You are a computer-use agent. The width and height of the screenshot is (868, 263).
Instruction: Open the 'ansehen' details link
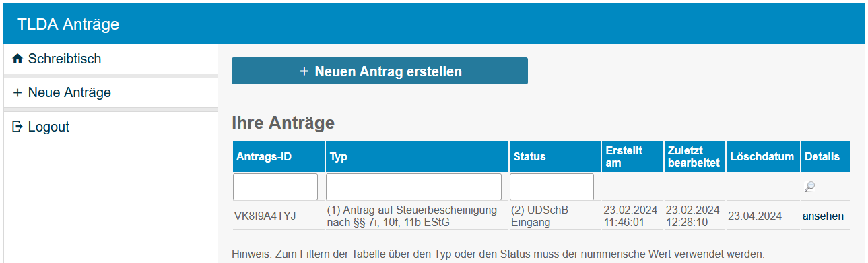coord(823,216)
